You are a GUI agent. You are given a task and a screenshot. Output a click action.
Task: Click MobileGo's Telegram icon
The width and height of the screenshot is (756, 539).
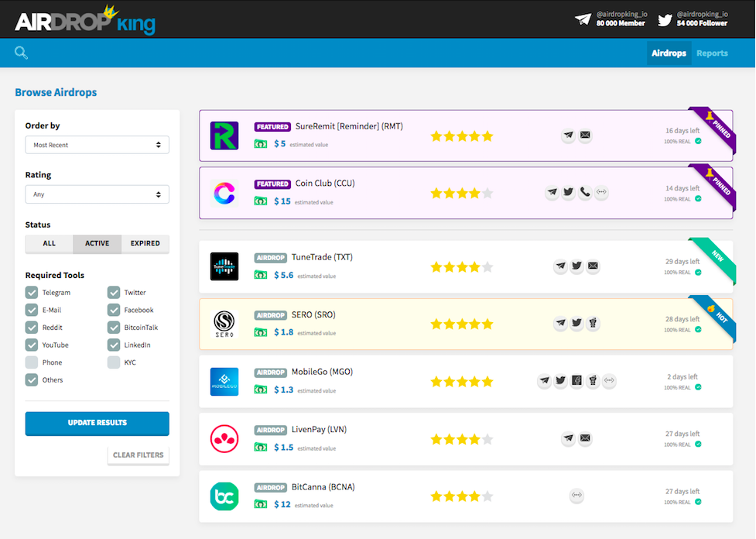click(x=544, y=380)
